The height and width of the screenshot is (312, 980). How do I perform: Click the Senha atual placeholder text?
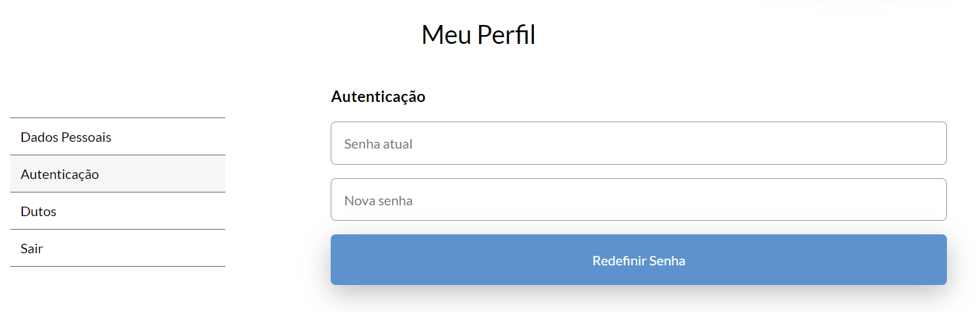tap(378, 144)
